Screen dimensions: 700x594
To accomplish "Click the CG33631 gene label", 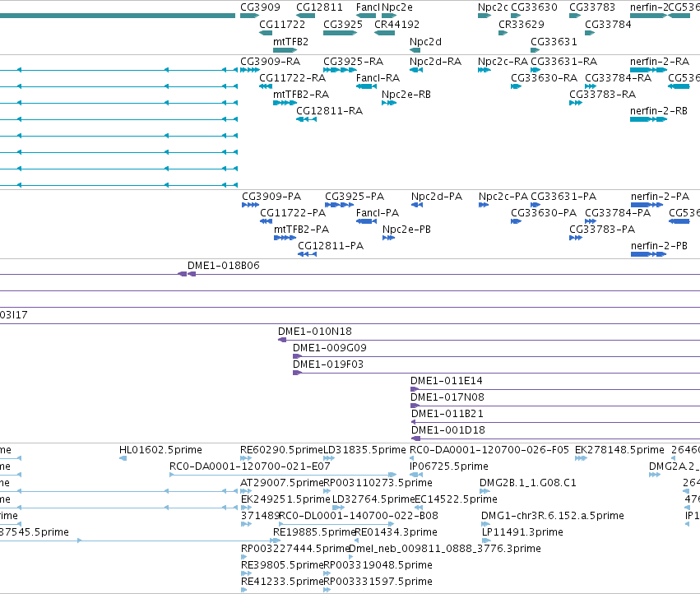I will (554, 41).
